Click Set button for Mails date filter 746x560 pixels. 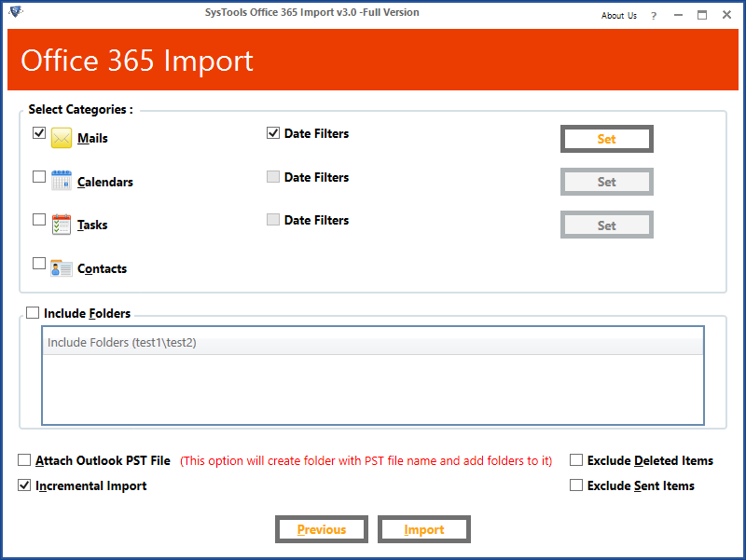click(607, 139)
